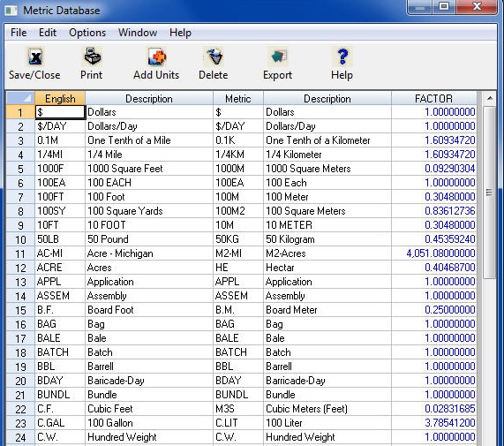Select the English column header
504x446 pixels.
coord(60,98)
